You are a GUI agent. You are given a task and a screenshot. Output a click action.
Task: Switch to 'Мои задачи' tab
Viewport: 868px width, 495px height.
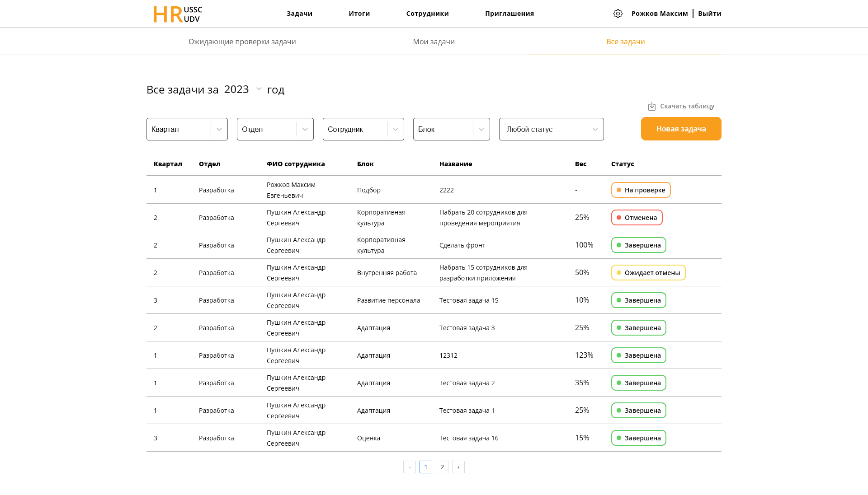click(434, 42)
